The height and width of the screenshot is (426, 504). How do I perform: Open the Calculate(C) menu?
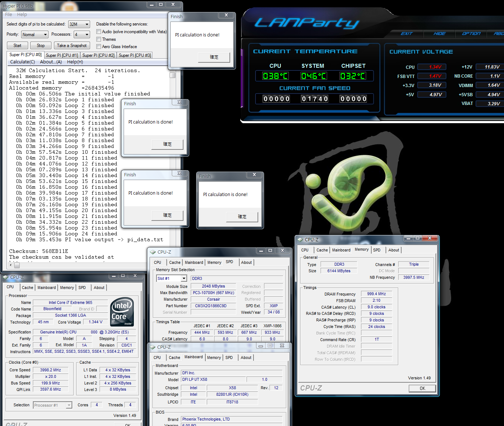coord(23,62)
